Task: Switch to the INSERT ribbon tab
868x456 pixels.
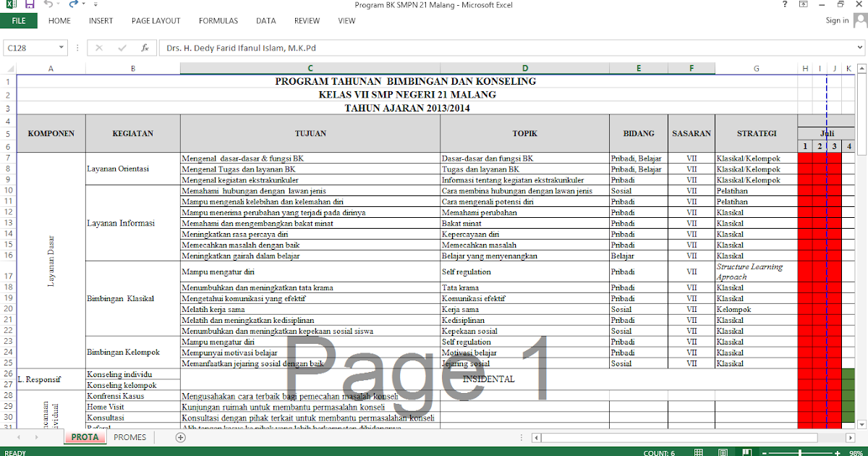Action: click(101, 21)
